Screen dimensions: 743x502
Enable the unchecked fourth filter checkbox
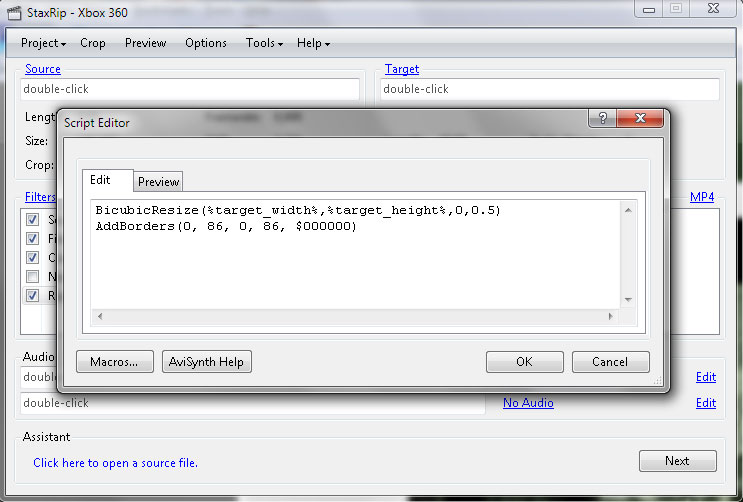click(32, 276)
